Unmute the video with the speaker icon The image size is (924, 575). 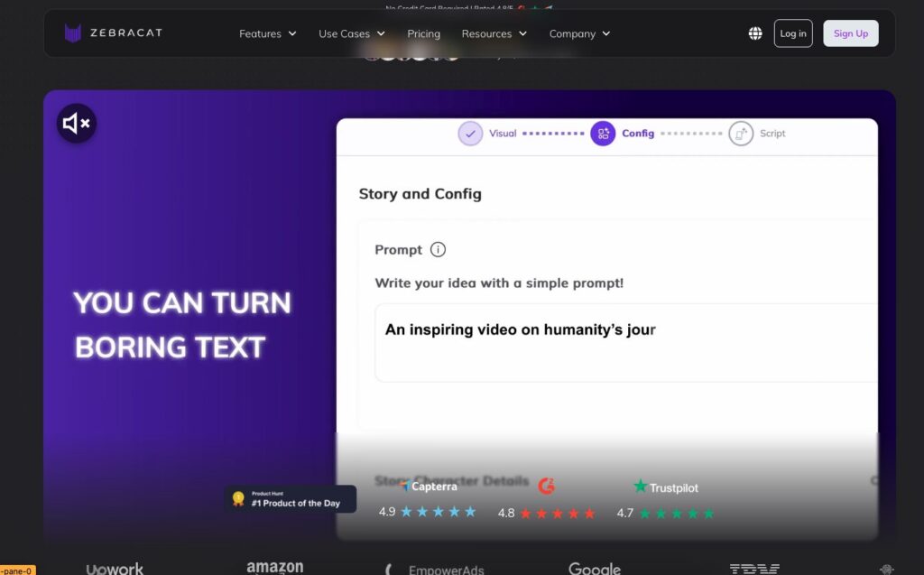[x=77, y=124]
